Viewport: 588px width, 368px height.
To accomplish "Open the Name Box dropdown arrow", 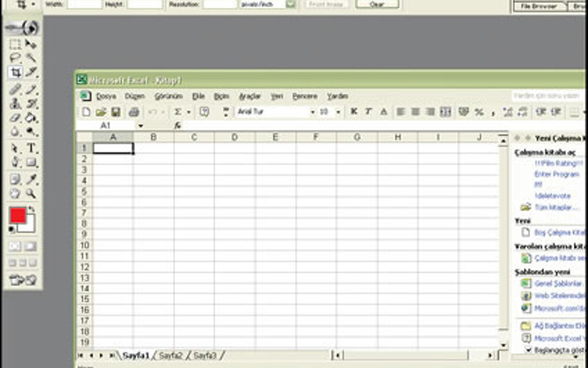I will 141,125.
